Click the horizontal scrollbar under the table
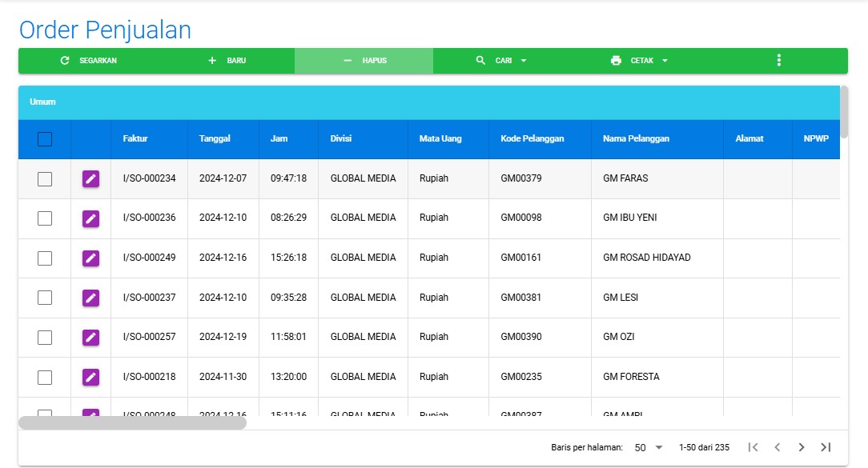 (132, 423)
